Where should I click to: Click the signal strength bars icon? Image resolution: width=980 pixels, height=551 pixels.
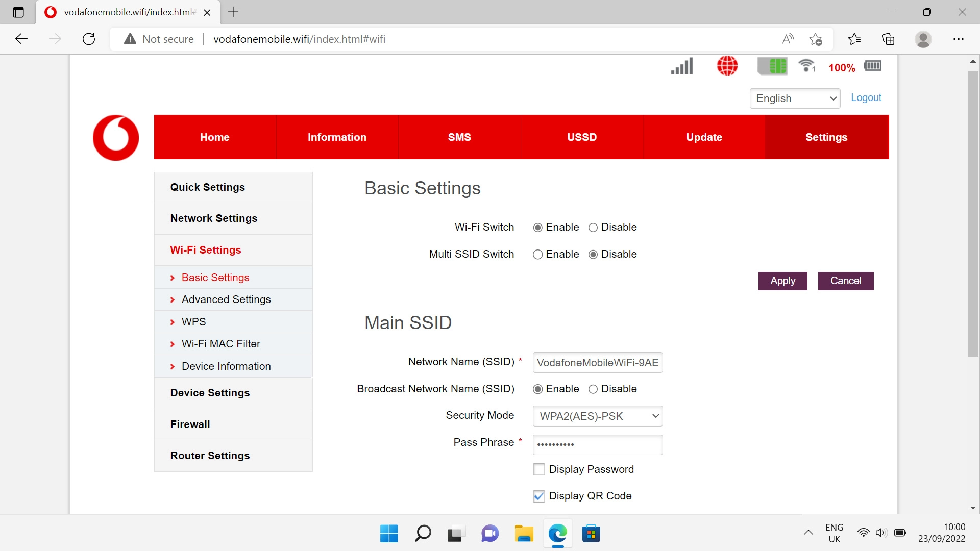(682, 66)
